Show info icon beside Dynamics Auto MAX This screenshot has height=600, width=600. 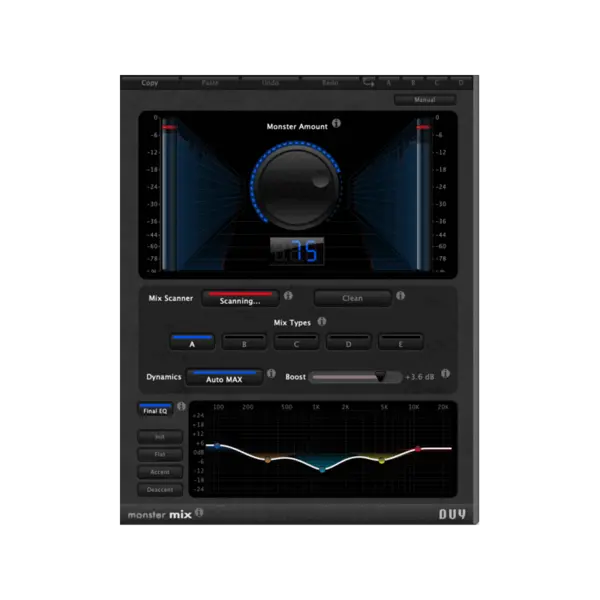tap(271, 373)
